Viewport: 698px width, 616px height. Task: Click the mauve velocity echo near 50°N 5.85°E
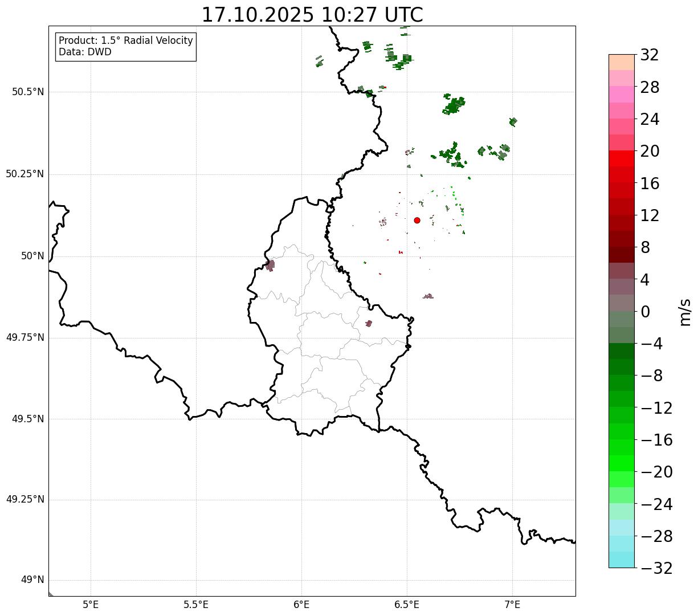tap(270, 265)
